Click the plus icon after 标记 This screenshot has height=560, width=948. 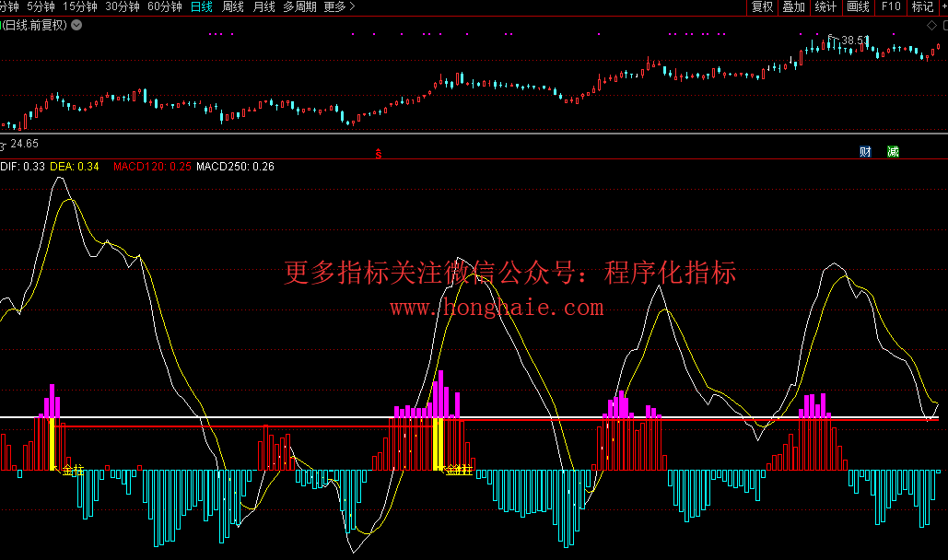coord(942,7)
